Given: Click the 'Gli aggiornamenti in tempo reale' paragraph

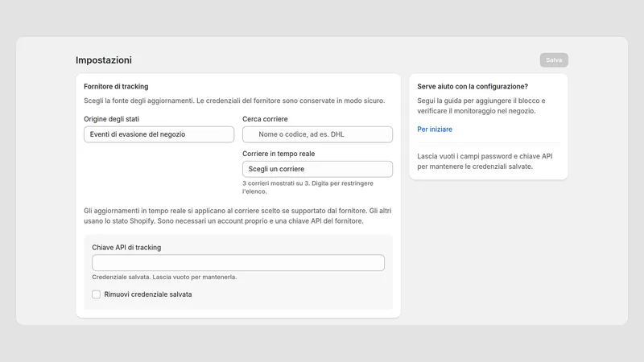Looking at the screenshot, I should [237, 216].
